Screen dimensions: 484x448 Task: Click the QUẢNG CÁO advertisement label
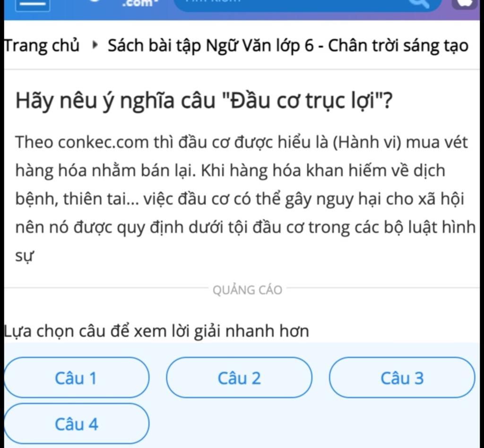(247, 290)
